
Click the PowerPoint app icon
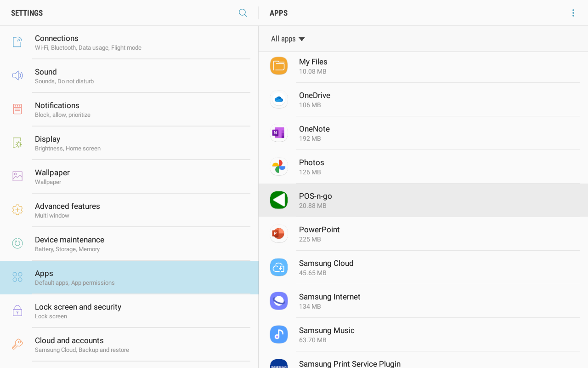tap(279, 234)
